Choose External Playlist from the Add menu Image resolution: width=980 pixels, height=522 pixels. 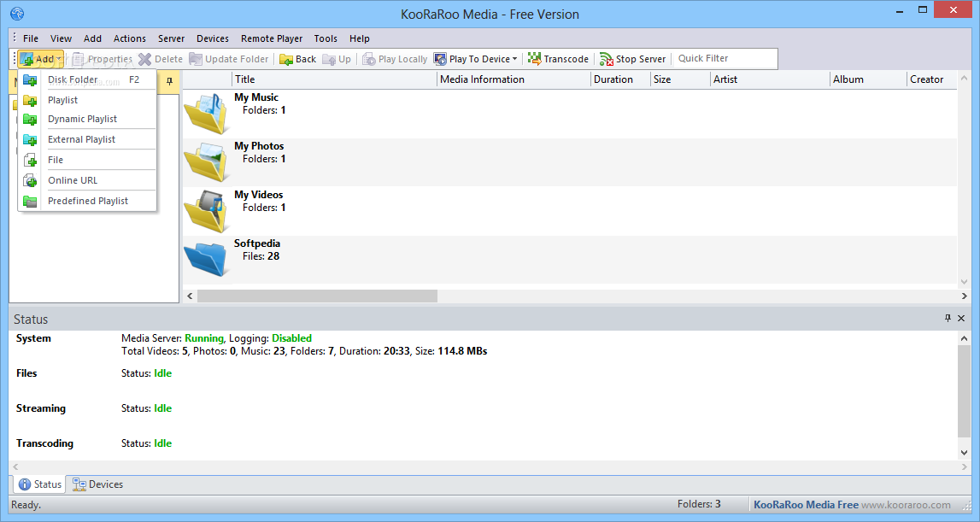[x=87, y=139]
